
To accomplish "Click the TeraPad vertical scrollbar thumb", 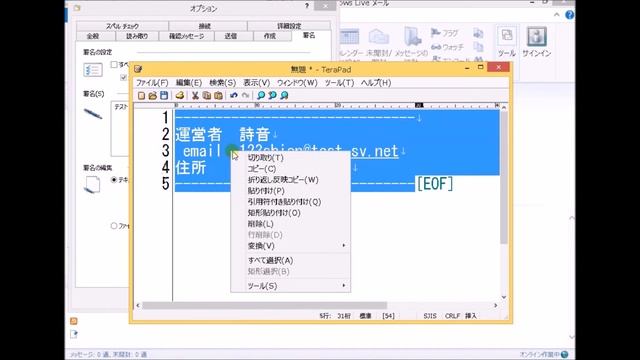I will 504,178.
